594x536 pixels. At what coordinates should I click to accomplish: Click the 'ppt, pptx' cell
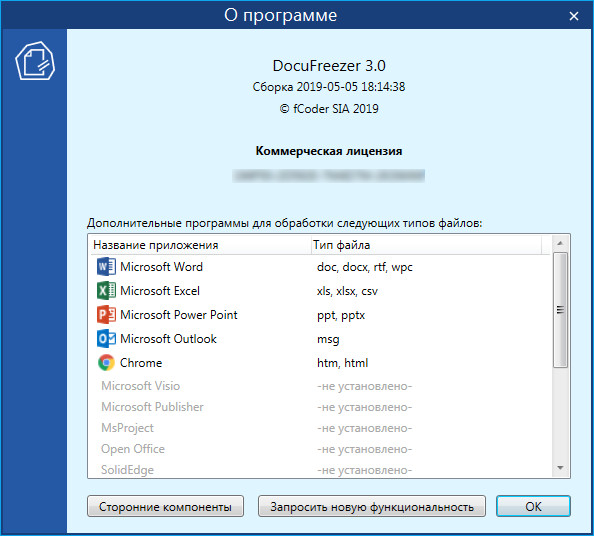[x=341, y=315]
